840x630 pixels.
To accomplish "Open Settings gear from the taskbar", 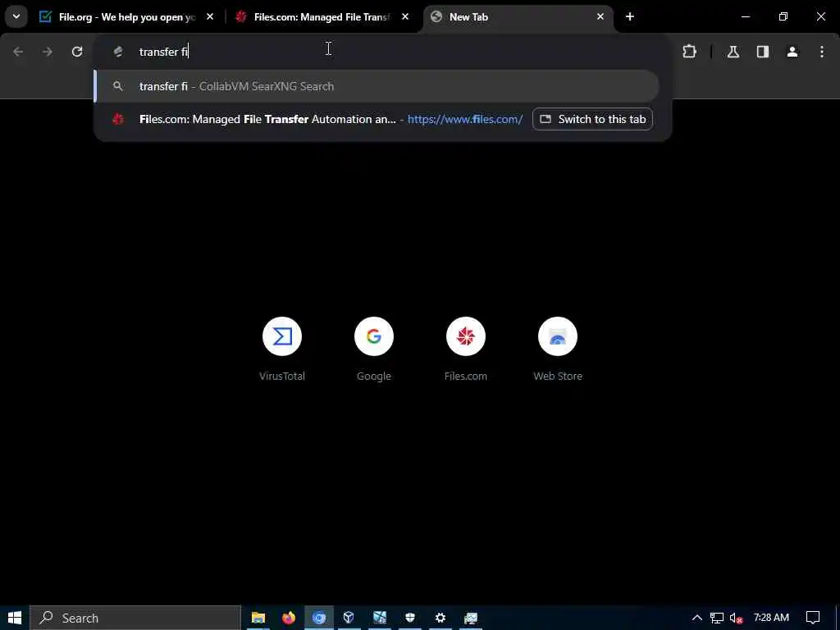I will pyautogui.click(x=441, y=618).
